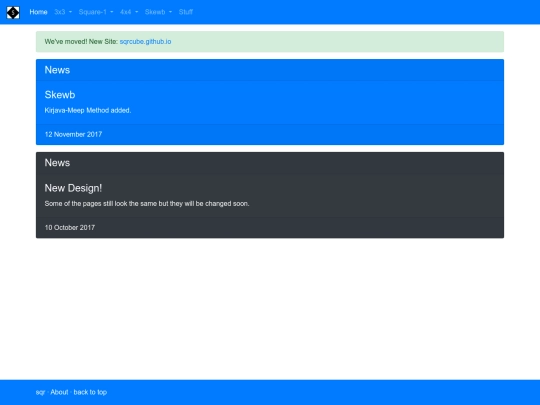Expand the Square-1 dropdown menu
540x405 pixels.
(96, 12)
